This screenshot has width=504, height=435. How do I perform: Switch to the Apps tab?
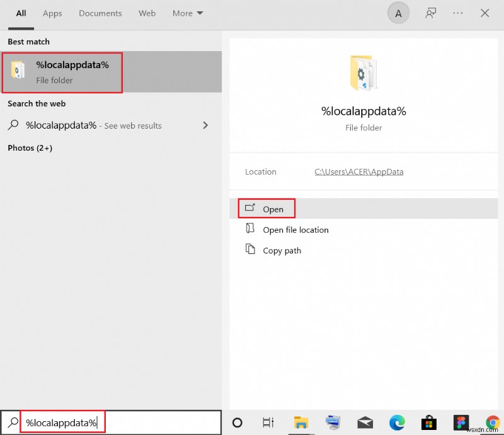tap(52, 13)
